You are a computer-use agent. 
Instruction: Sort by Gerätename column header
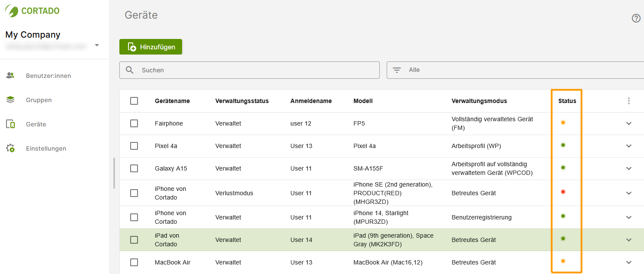point(172,101)
